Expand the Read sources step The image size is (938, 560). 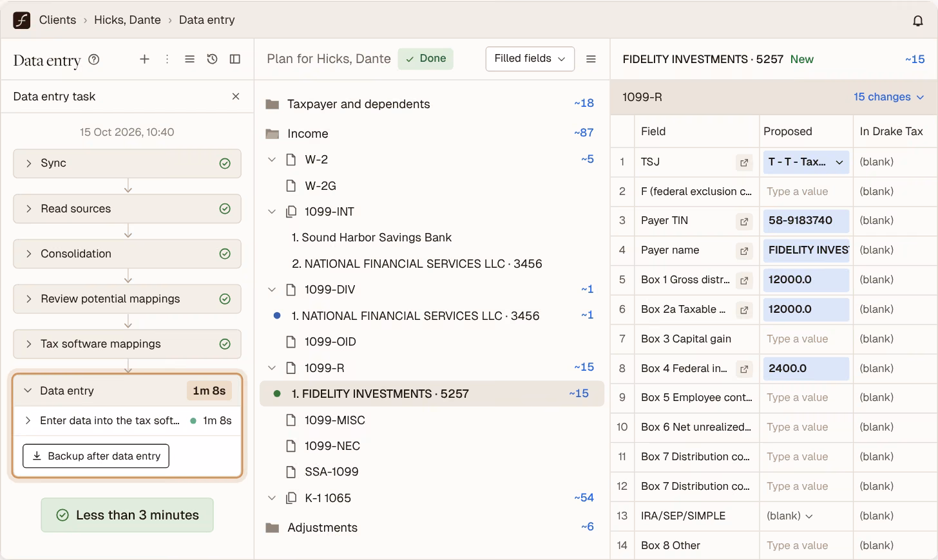(127, 209)
